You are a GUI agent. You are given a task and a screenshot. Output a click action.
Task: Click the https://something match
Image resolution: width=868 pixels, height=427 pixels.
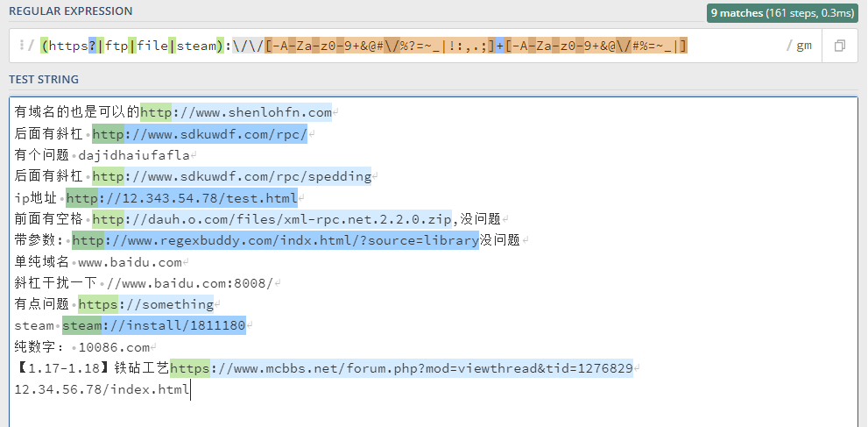(x=146, y=304)
